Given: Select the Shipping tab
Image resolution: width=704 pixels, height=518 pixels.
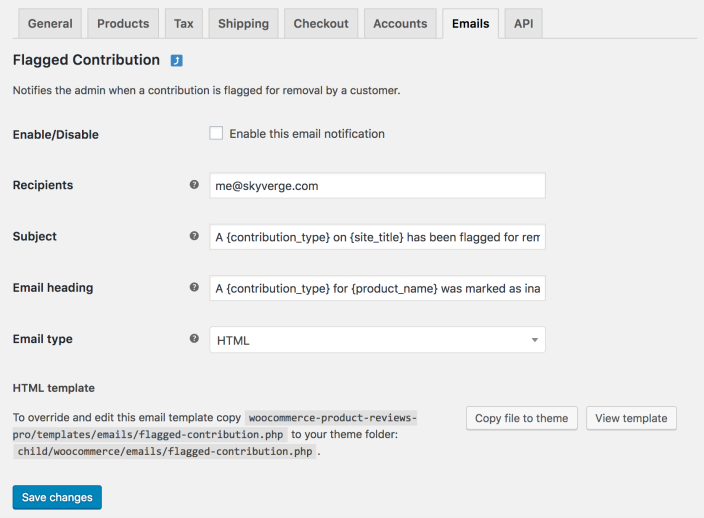Looking at the screenshot, I should 243,23.
